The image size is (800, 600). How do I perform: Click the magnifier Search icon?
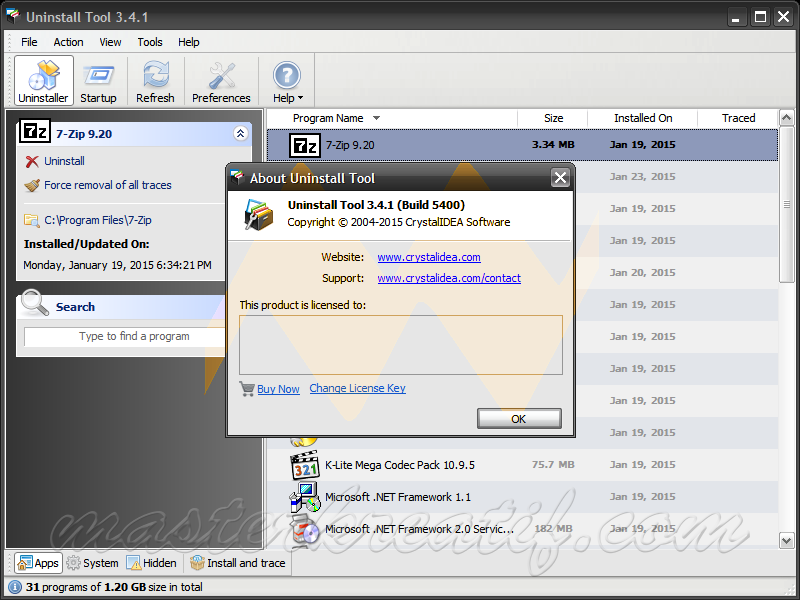coord(35,303)
